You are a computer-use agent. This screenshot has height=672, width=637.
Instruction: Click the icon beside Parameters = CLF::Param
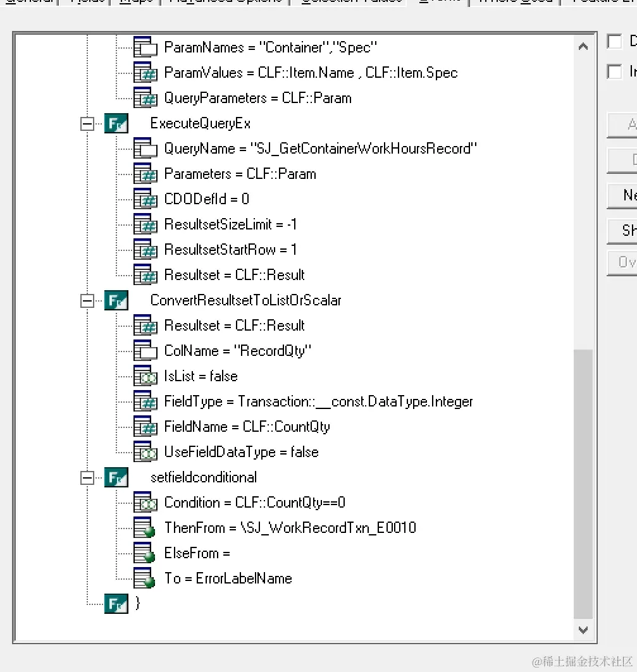[x=145, y=174]
